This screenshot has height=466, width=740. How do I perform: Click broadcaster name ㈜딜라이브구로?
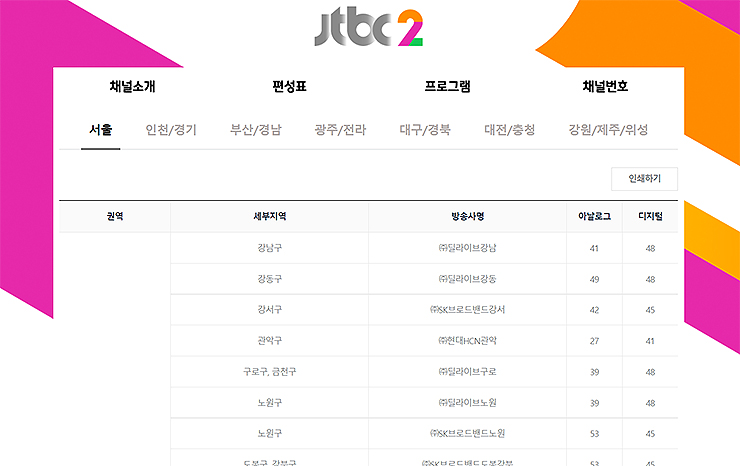(467, 372)
